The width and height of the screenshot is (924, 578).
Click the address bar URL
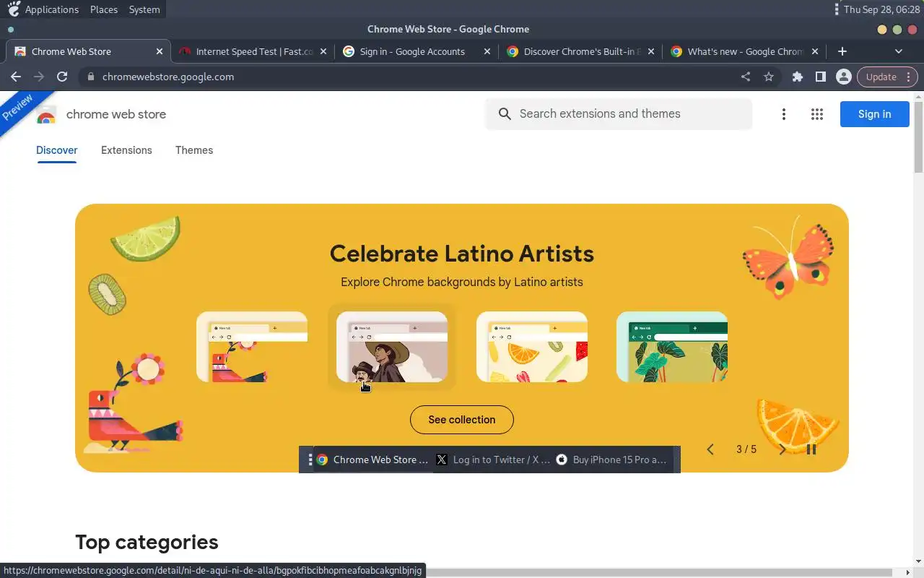168,77
